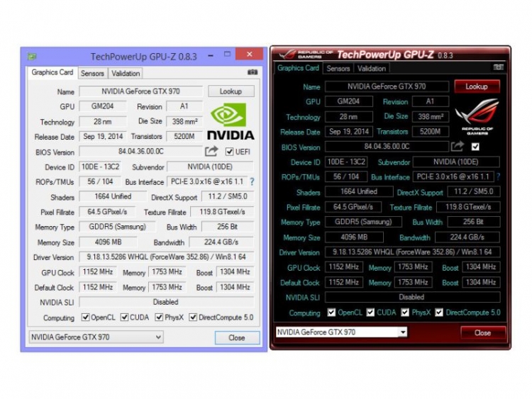
Task: Open the GPU selection dropdown in the light window
Action: pyautogui.click(x=96, y=337)
